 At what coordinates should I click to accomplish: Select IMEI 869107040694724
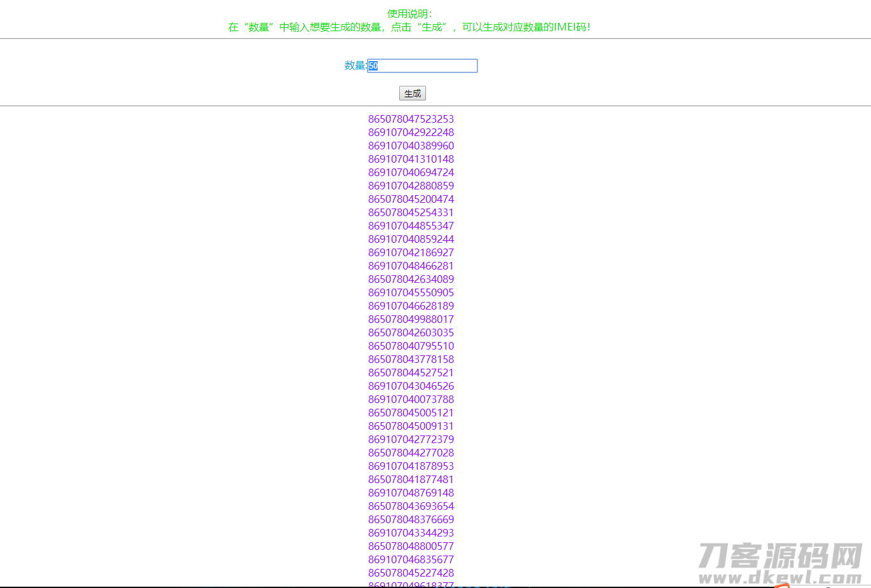coord(411,172)
